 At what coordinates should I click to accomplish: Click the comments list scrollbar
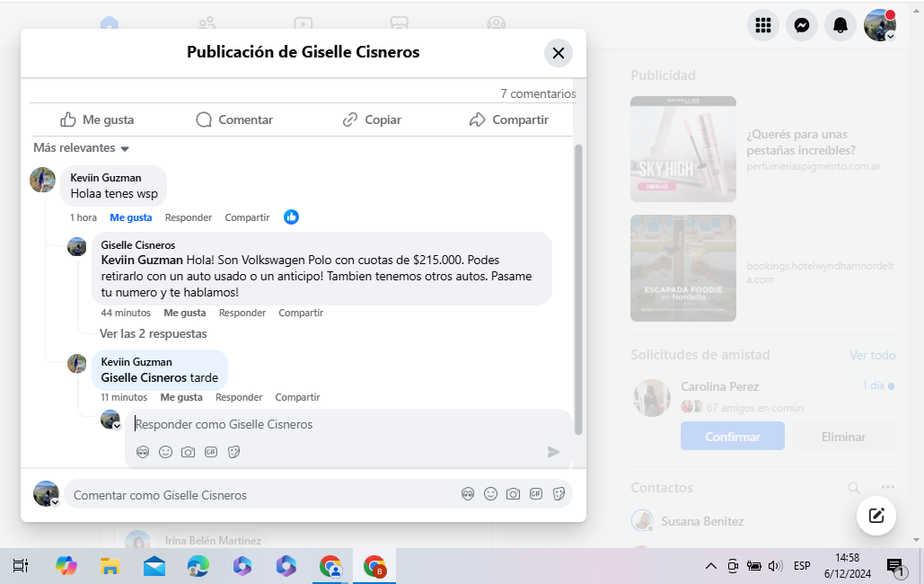click(x=578, y=288)
